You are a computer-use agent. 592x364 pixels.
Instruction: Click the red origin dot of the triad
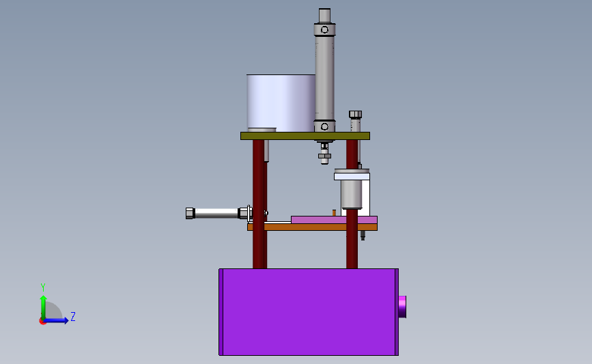[42, 322]
